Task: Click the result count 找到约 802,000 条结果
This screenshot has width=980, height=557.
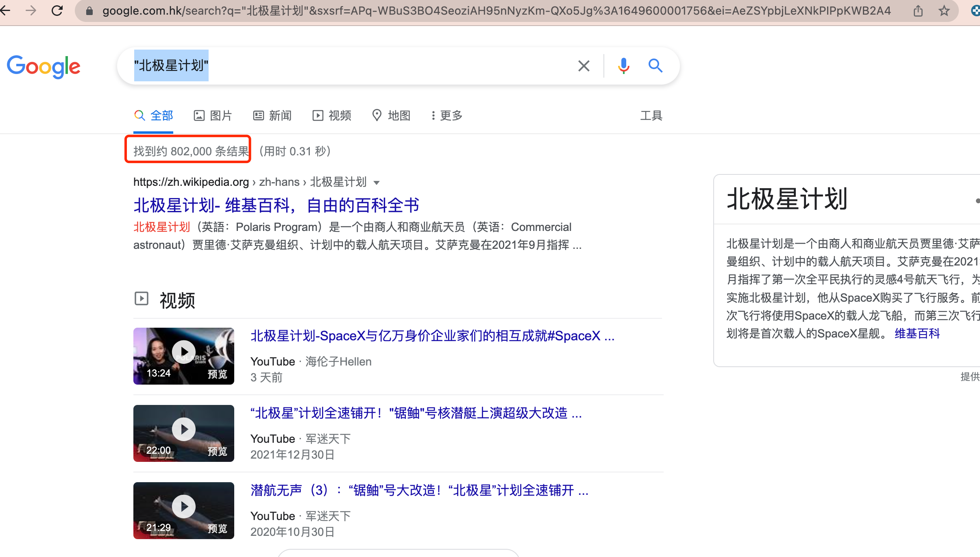Action: (x=191, y=151)
